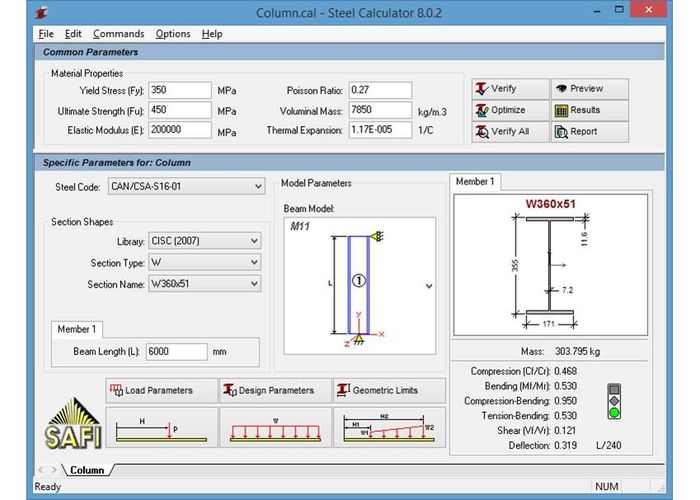
Task: Open the Preview button
Action: point(590,88)
